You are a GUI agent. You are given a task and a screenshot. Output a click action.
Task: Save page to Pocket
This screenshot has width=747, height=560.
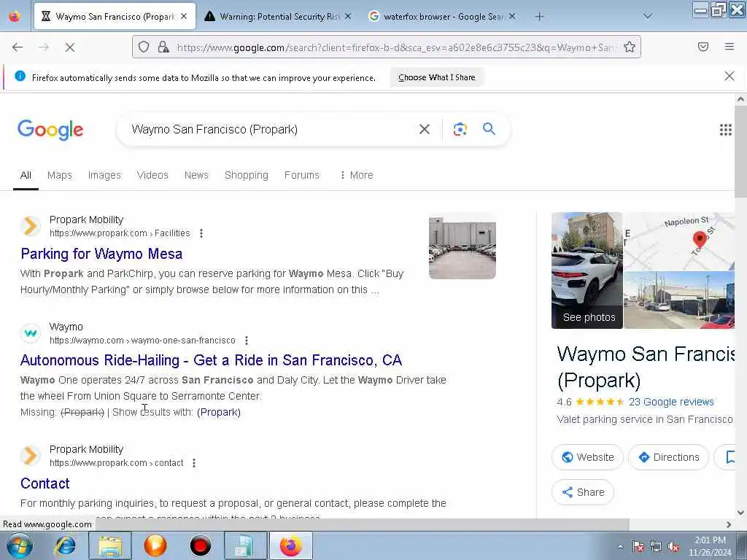(x=703, y=47)
